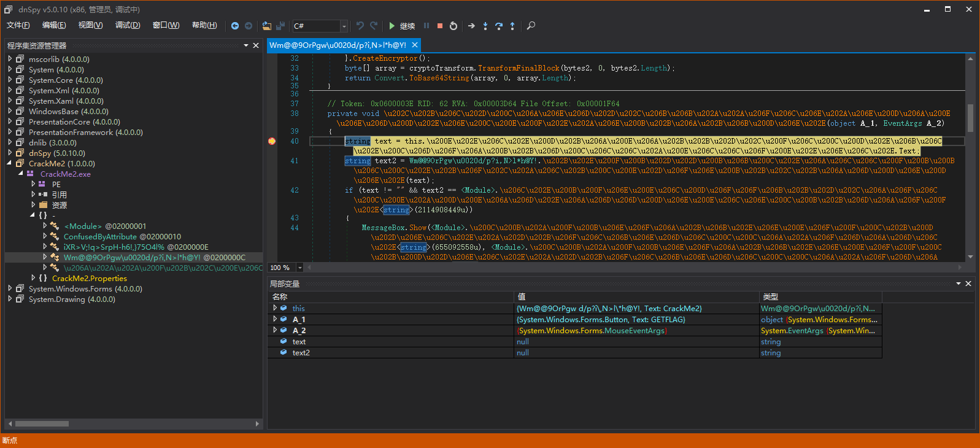
Task: Click the navigate backward arrow icon
Action: click(234, 26)
